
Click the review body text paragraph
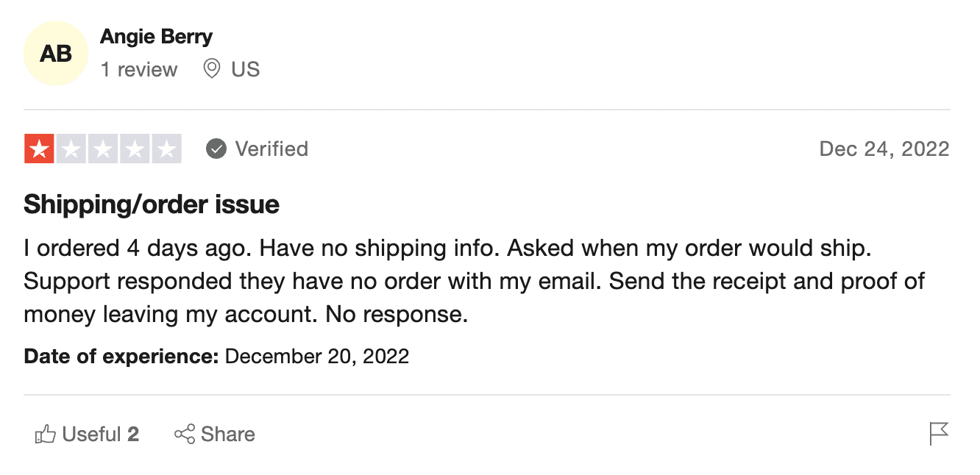pyautogui.click(x=475, y=282)
